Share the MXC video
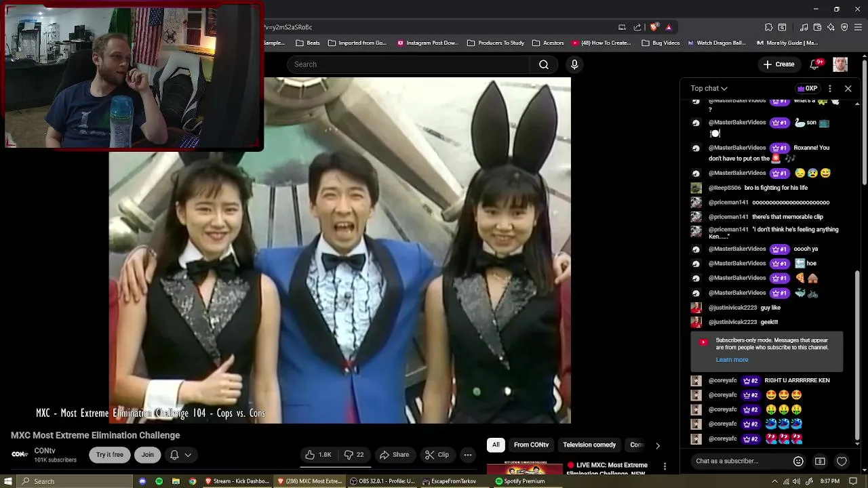The width and height of the screenshot is (868, 488). [x=394, y=455]
